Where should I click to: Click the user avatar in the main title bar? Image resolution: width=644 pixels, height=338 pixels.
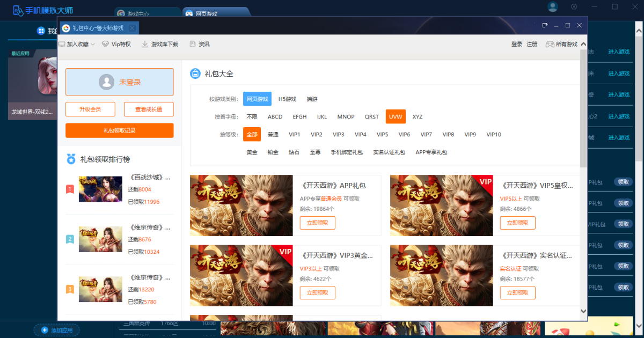553,7
